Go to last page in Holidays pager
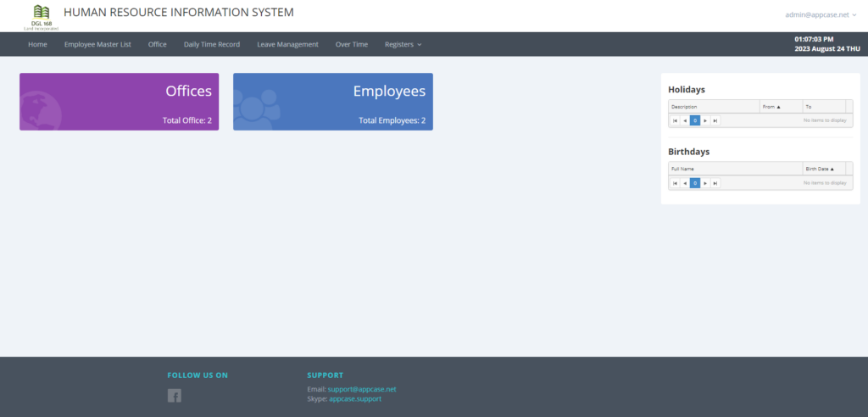This screenshot has height=417, width=868. (x=715, y=120)
